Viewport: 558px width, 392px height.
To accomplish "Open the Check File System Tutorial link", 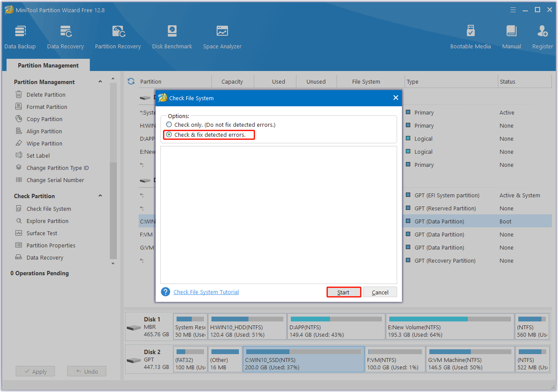I will [x=206, y=292].
